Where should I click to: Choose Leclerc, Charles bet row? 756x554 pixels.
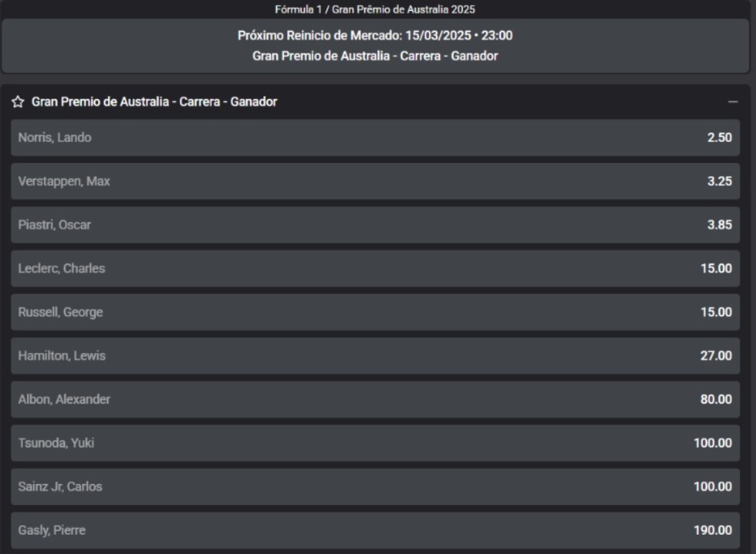point(375,269)
